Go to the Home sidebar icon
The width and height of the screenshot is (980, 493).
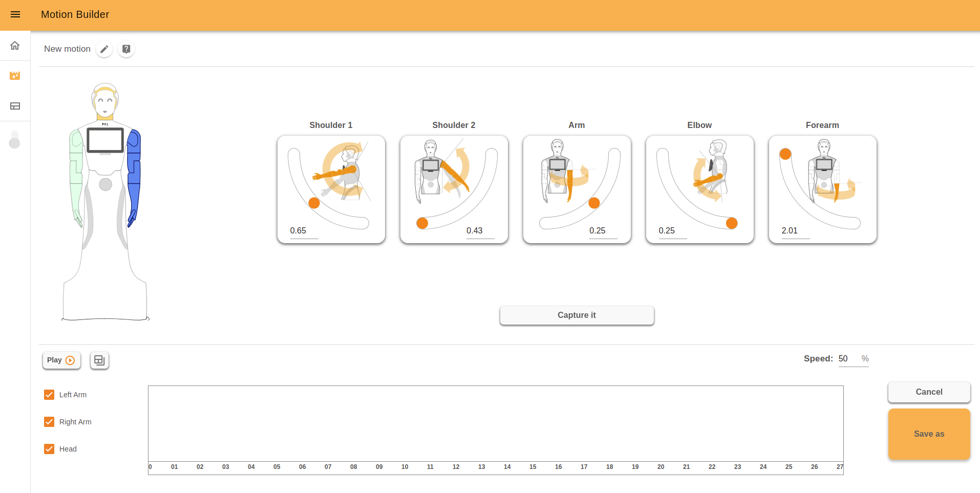pos(15,46)
